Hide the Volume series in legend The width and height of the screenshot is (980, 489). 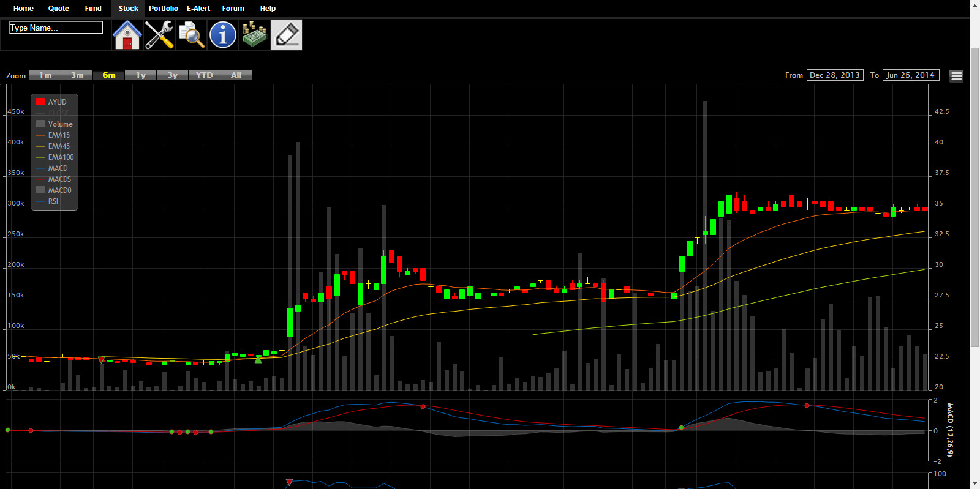click(x=55, y=124)
